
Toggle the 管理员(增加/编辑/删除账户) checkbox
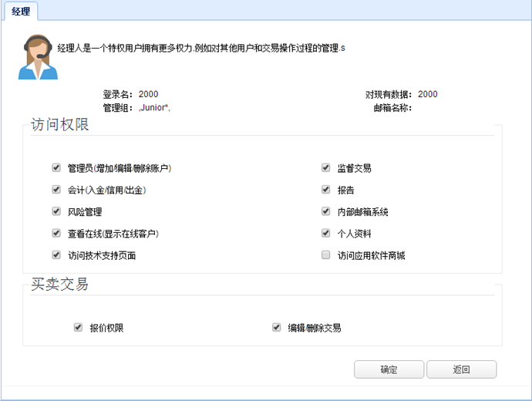click(56, 167)
